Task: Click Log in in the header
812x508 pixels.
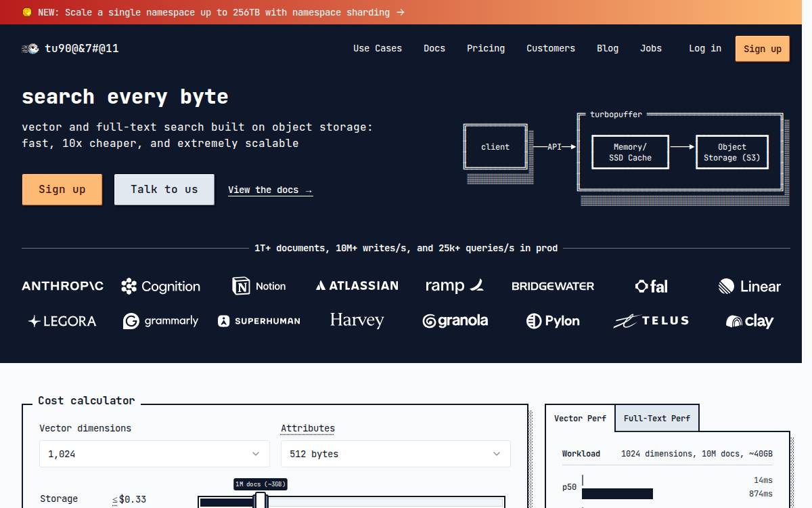Action: 705,49
